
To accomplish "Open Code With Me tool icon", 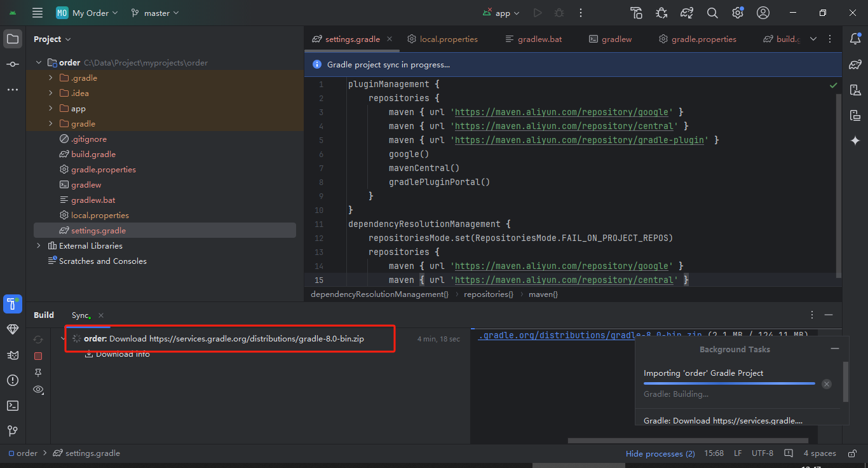I will tap(636, 13).
